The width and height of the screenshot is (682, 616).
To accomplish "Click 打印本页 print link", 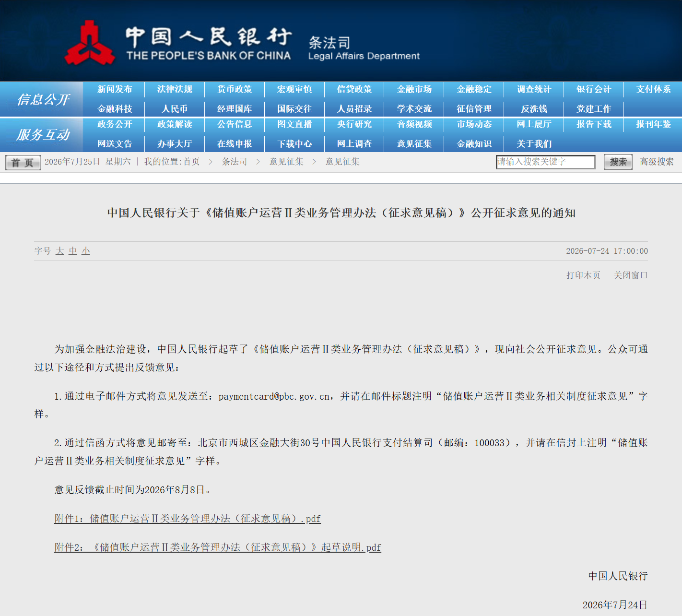I will pyautogui.click(x=583, y=275).
